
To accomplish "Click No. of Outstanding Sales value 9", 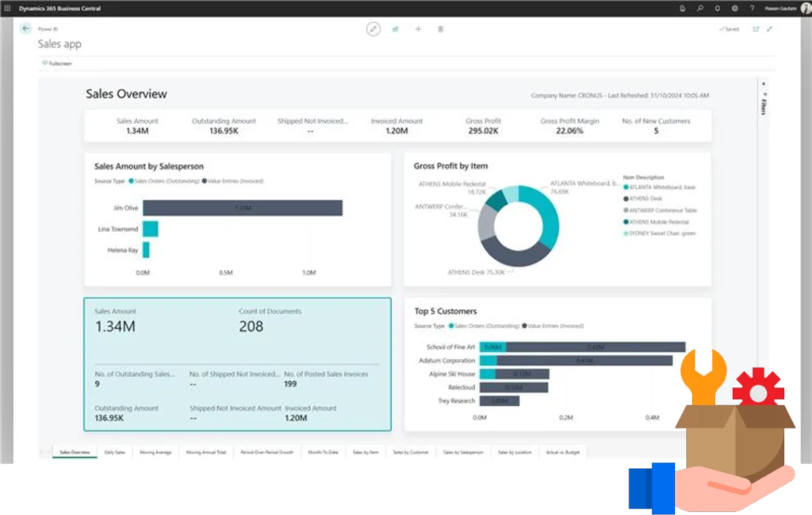I will [98, 384].
